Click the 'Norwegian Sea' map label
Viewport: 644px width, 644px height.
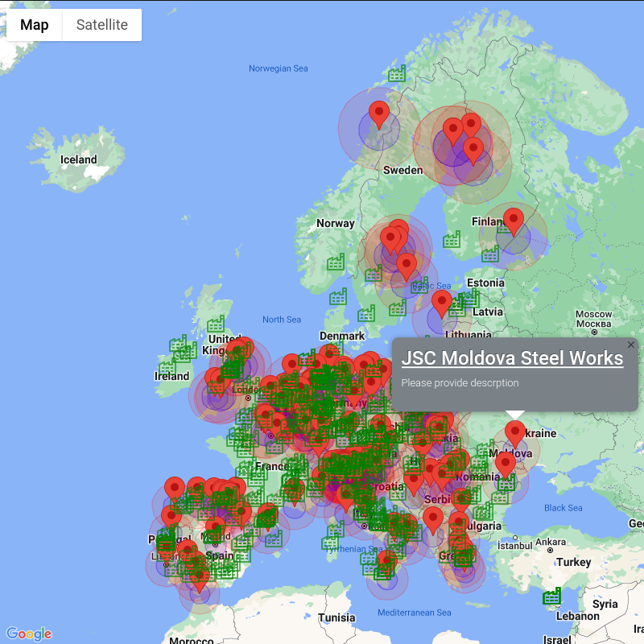point(278,68)
